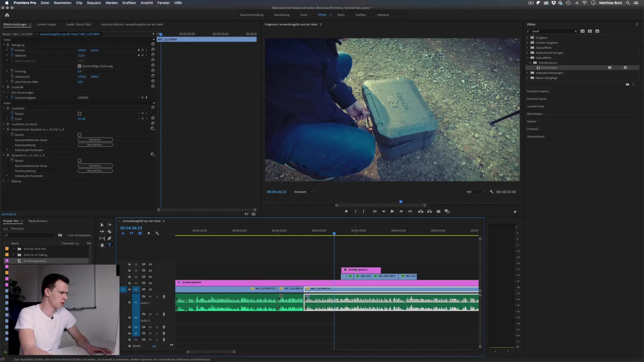This screenshot has width=644, height=362.
Task: Go to In point button
Action: pos(375,212)
